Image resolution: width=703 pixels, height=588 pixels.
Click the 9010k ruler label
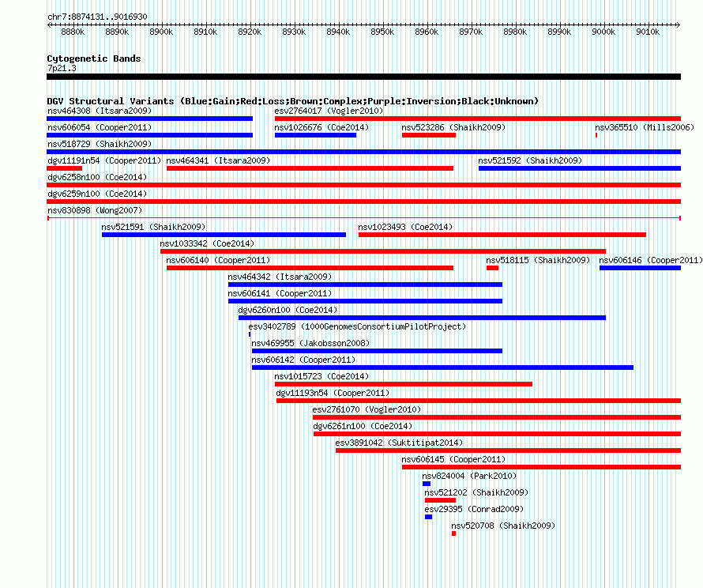tap(648, 32)
